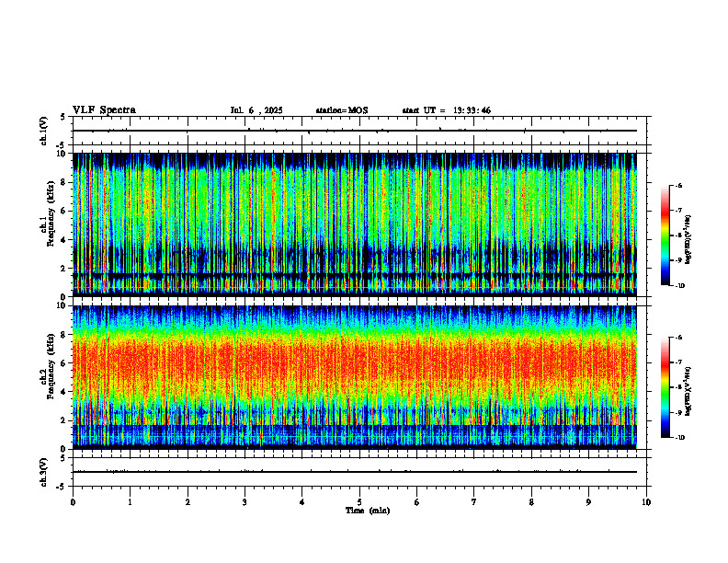This screenshot has height=563, width=728.
Task: Click the "6" frequency tick of ch.2 spectrogram
Action: (65, 362)
